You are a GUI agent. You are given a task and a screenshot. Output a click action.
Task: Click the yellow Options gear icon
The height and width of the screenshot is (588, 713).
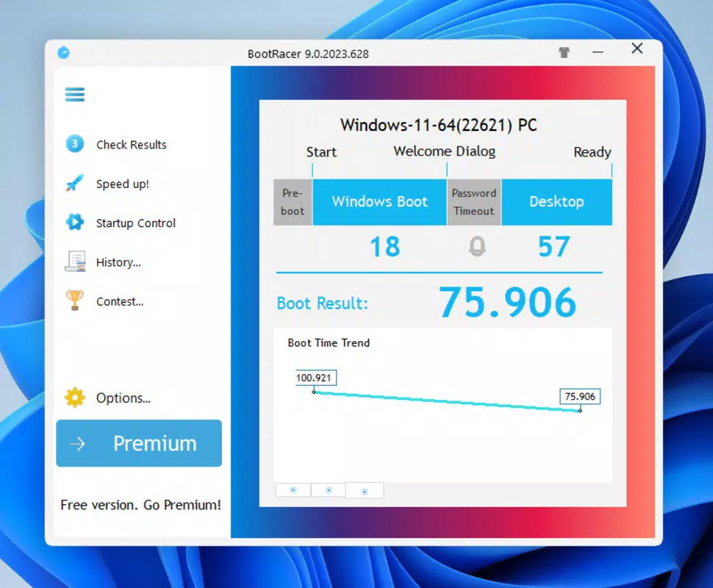(74, 398)
